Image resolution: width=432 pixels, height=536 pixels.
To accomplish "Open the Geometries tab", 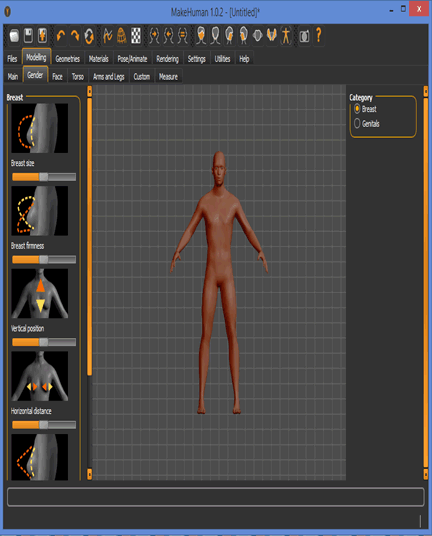I will (x=68, y=59).
